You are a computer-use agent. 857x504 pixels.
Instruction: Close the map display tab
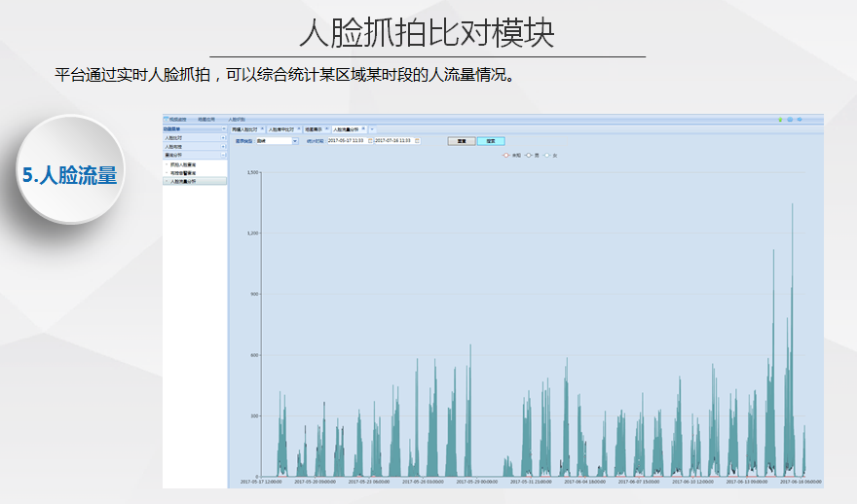(x=327, y=128)
